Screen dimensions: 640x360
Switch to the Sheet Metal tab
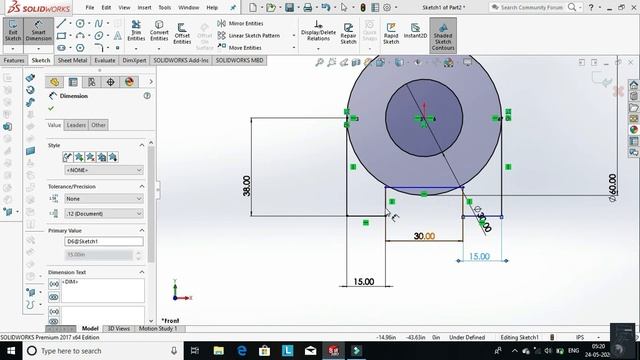point(72,60)
